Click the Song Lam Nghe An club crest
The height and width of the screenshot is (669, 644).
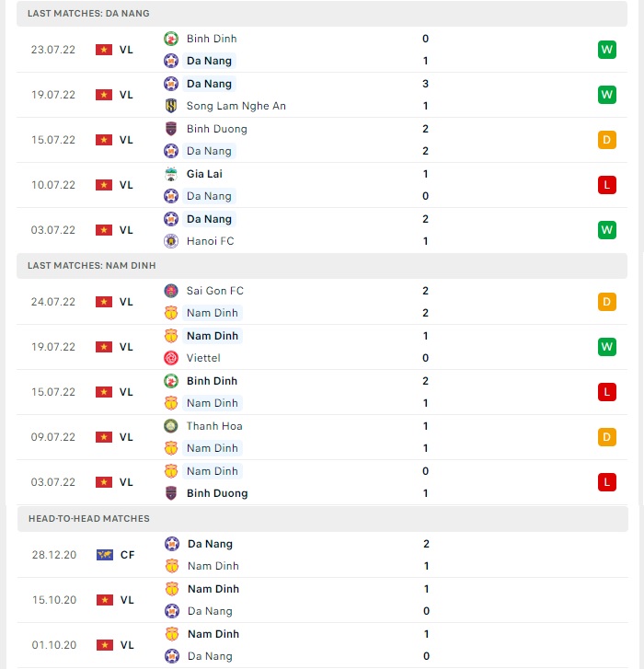pyautogui.click(x=171, y=106)
